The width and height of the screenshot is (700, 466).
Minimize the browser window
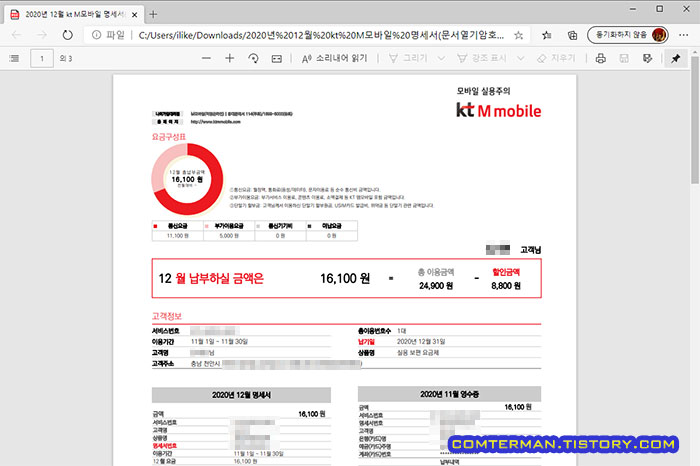[633, 9]
